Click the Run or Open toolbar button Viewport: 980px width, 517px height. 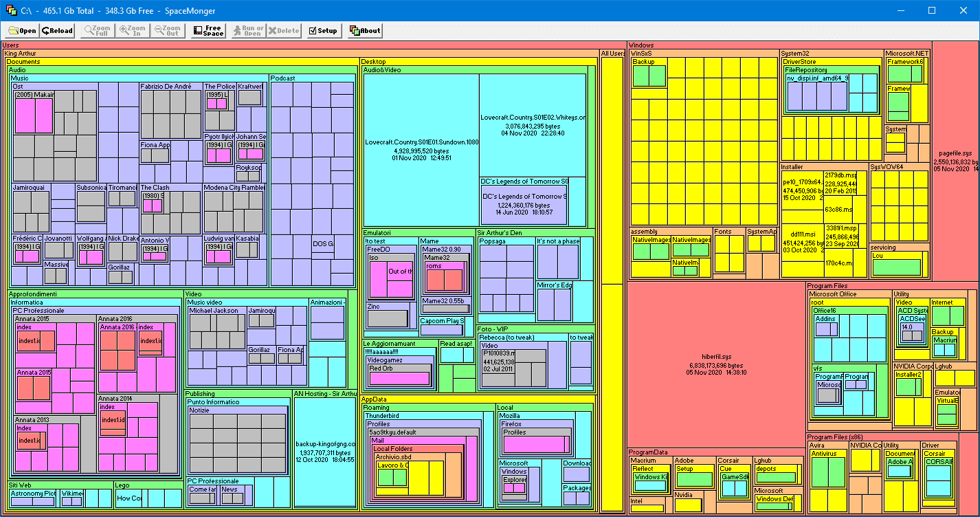[x=247, y=30]
